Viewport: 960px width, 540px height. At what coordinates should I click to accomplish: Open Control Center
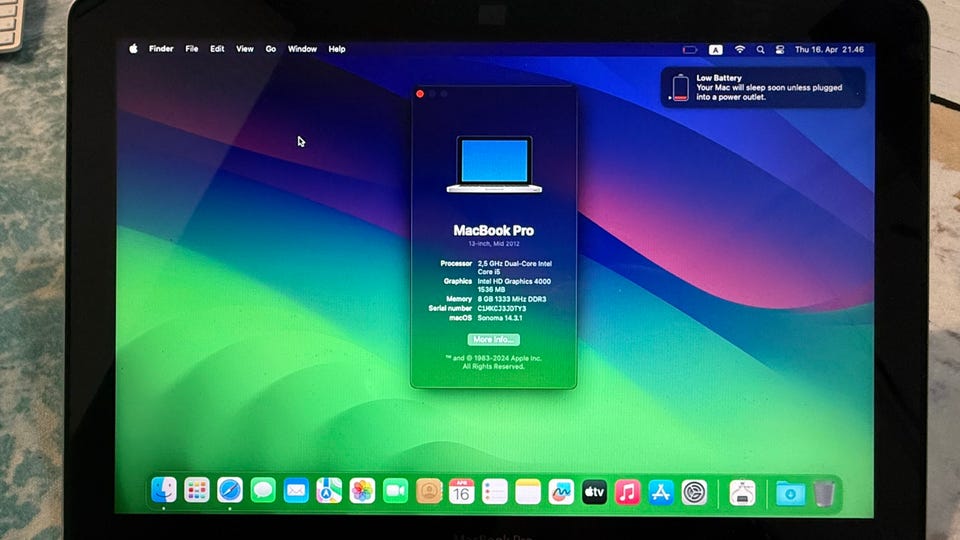(x=779, y=50)
